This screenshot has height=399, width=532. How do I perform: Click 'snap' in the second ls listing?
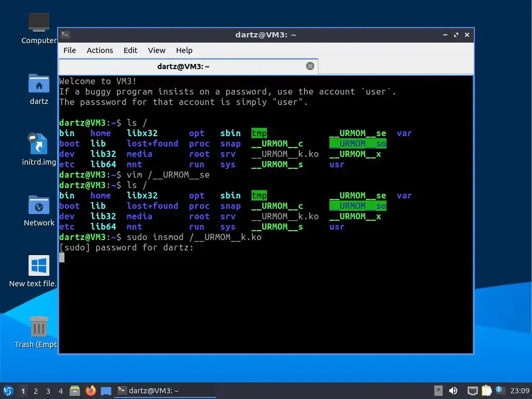click(x=230, y=206)
